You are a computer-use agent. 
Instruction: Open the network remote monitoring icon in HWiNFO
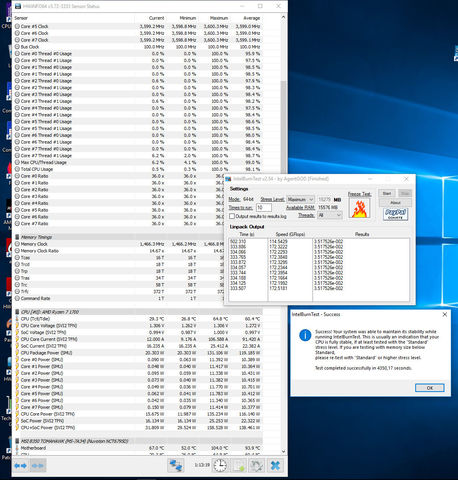(175, 465)
